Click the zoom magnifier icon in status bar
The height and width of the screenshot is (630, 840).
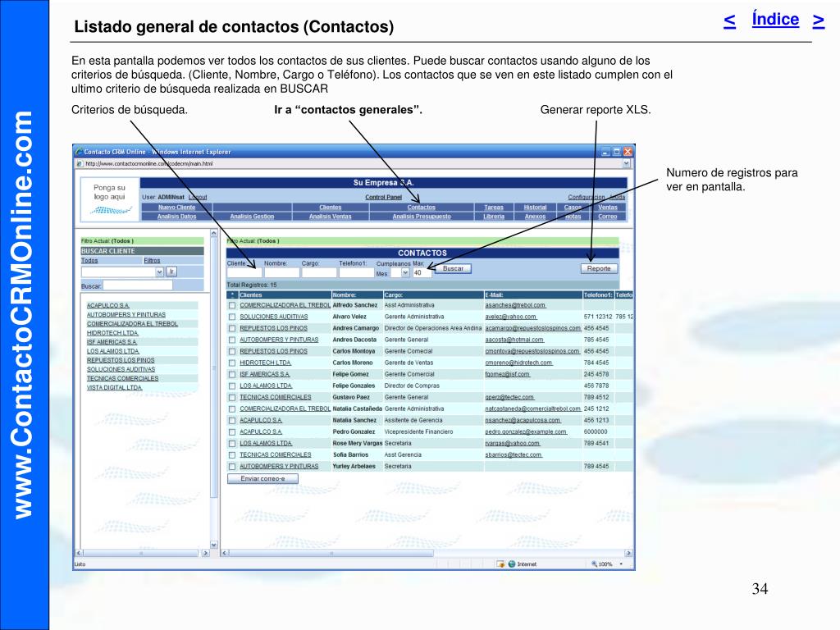coord(594,564)
